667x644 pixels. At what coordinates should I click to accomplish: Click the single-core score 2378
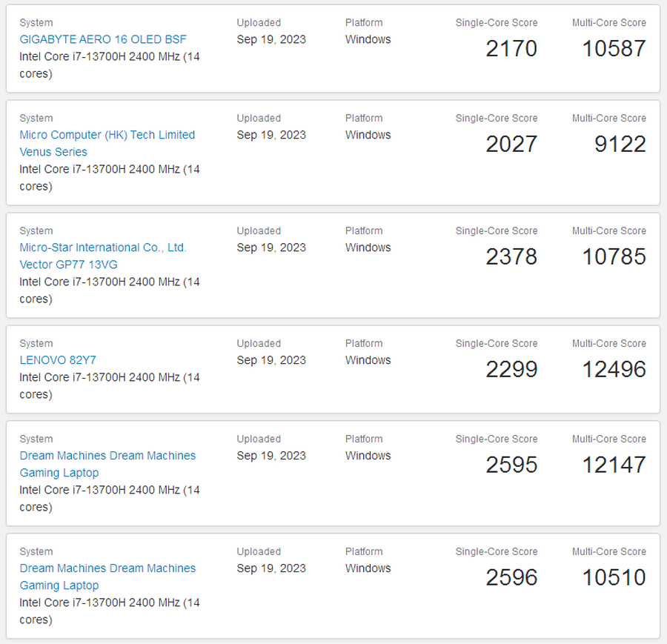(511, 257)
